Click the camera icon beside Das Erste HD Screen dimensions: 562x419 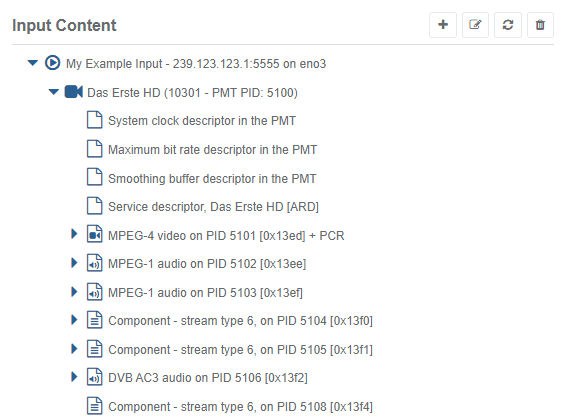(x=73, y=92)
